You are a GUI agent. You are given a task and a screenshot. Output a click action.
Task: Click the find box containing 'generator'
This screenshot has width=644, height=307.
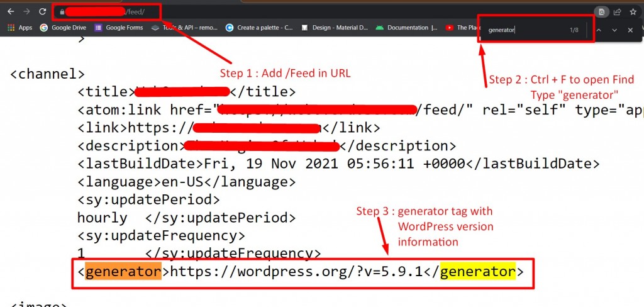point(526,30)
